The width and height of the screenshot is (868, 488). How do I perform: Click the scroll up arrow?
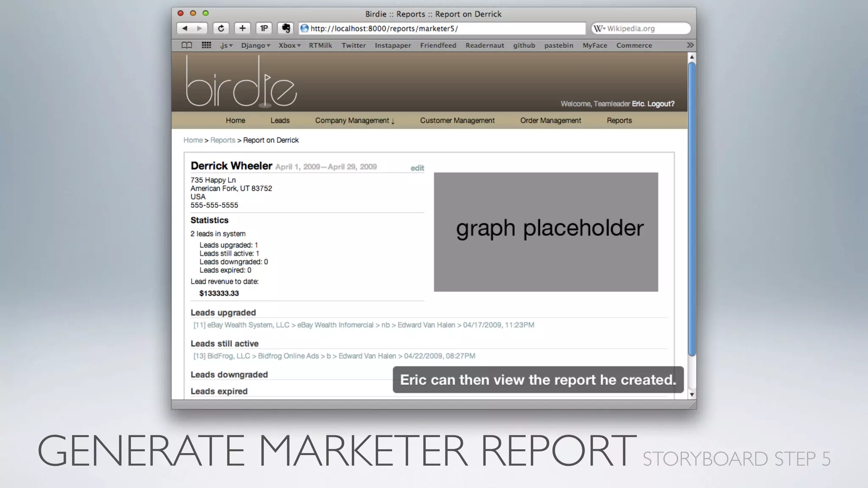point(692,57)
